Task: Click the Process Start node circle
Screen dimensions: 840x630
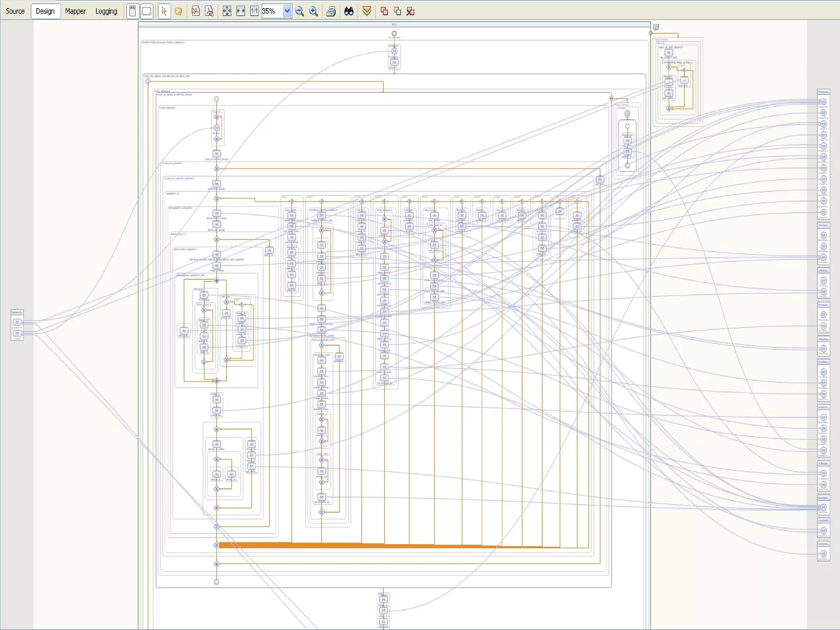Action: (394, 34)
